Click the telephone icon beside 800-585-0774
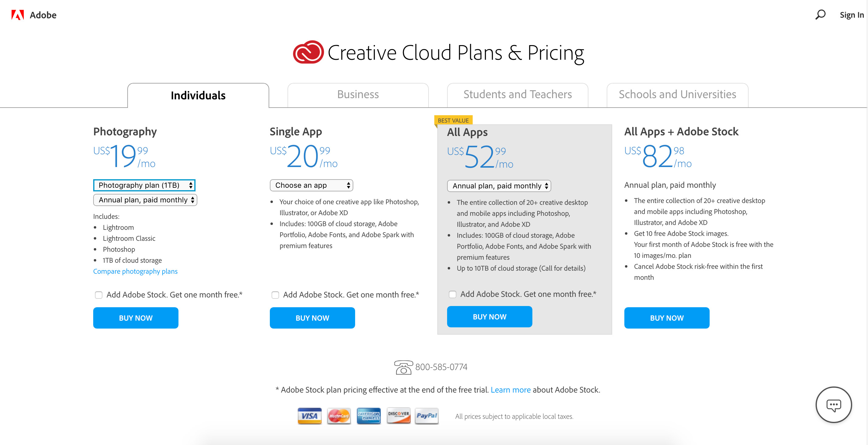Viewport: 868px width, 445px height. tap(403, 367)
